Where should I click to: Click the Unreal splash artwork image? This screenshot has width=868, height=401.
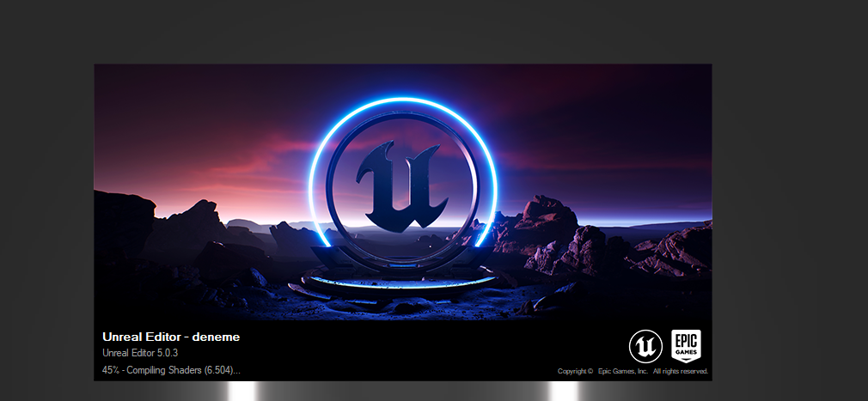tap(403, 192)
